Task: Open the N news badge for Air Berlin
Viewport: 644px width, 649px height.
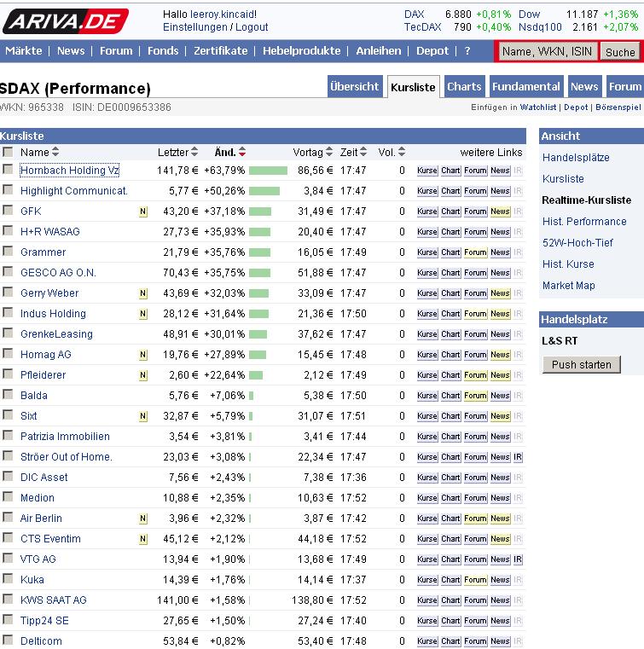Action: coord(143,519)
